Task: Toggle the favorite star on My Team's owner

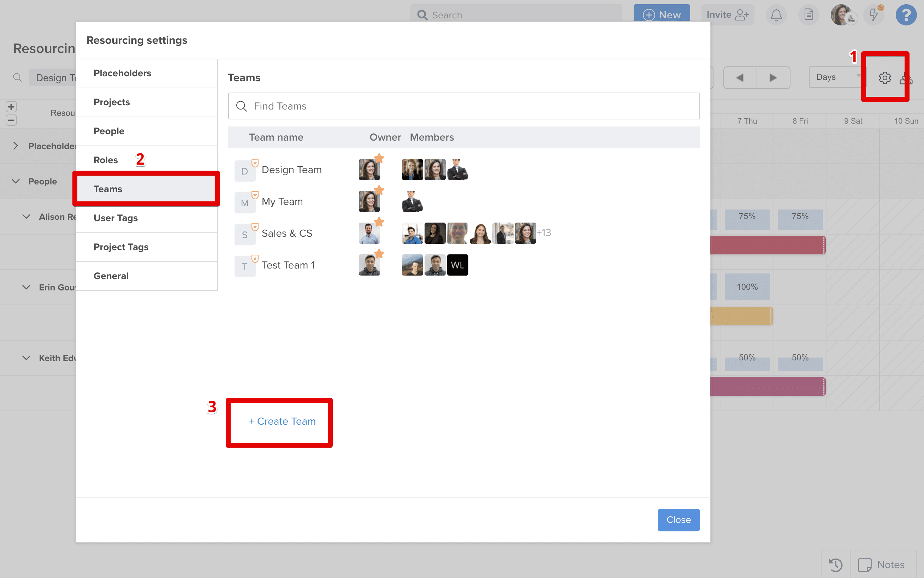Action: pyautogui.click(x=379, y=190)
